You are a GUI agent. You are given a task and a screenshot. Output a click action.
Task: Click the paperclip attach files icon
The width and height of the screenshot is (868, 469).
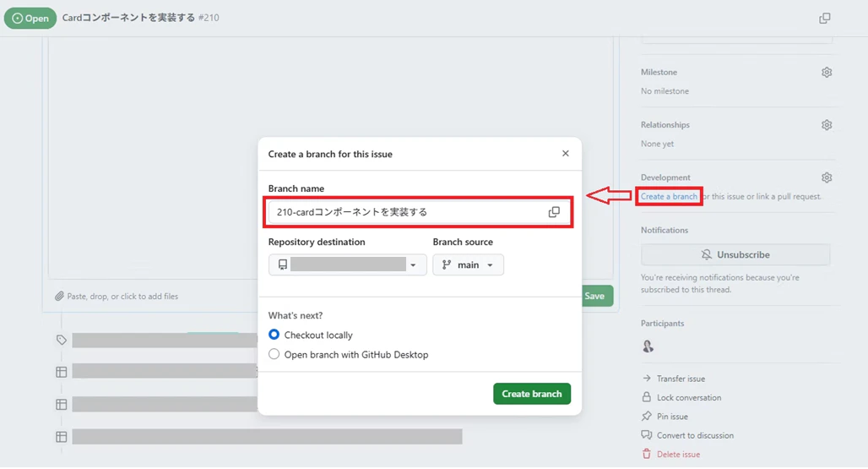click(59, 297)
